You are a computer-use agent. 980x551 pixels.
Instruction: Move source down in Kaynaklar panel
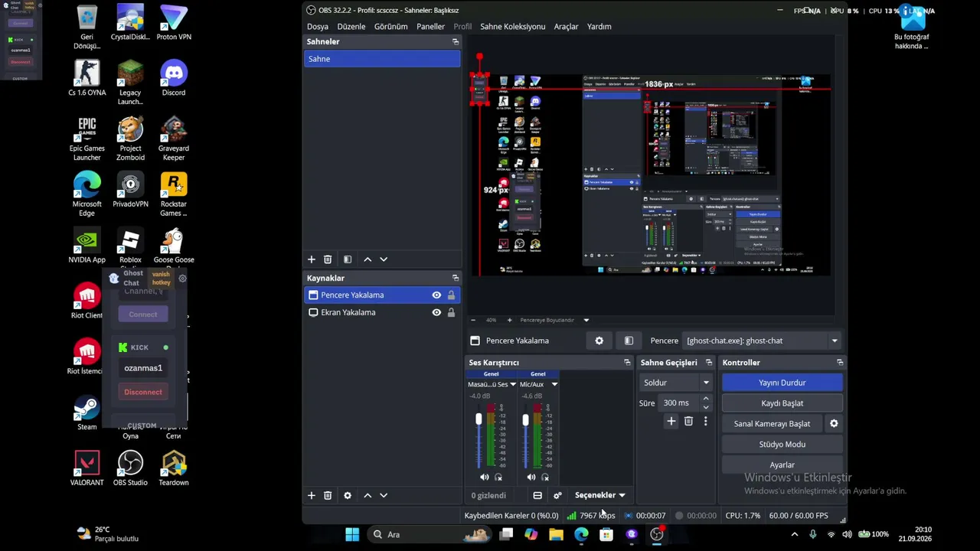384,495
